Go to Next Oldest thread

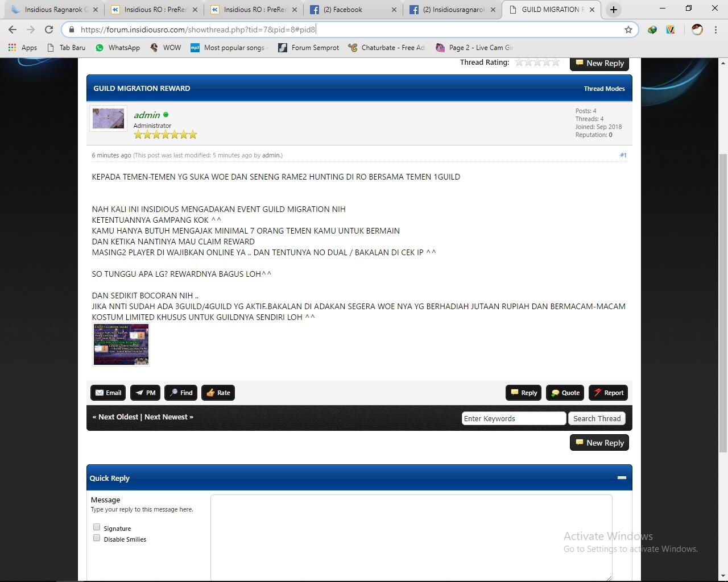[x=118, y=417]
